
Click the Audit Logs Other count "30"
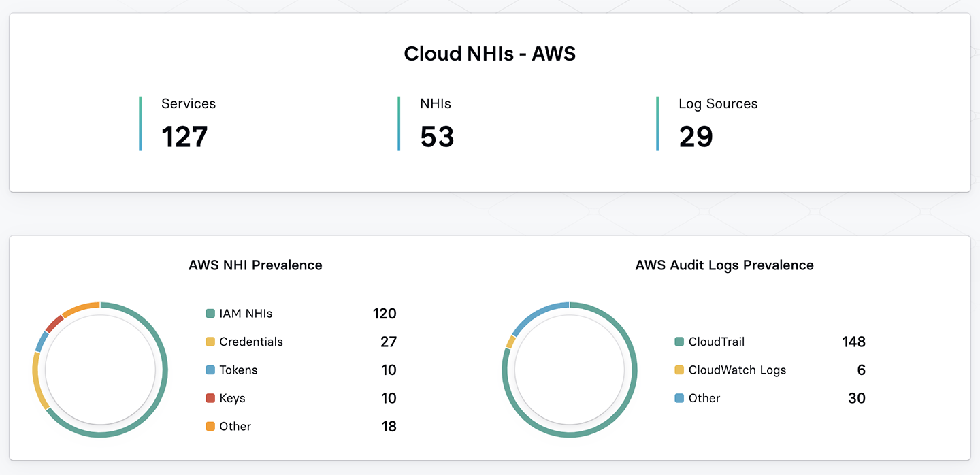pos(857,398)
